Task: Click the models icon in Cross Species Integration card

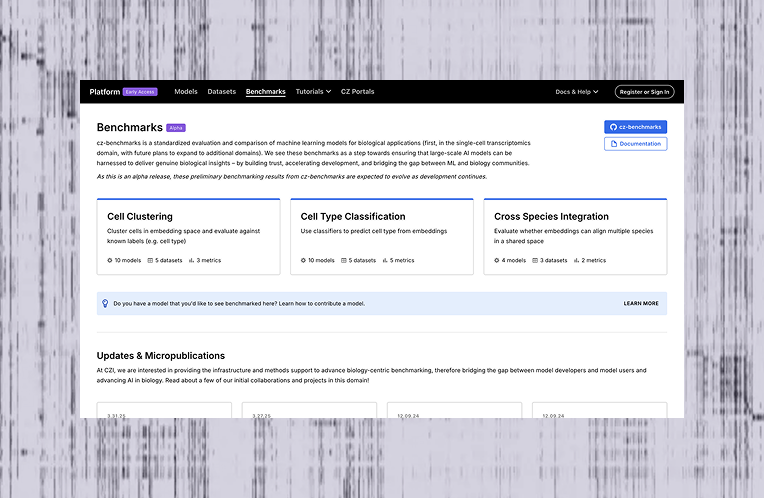Action: [497, 260]
